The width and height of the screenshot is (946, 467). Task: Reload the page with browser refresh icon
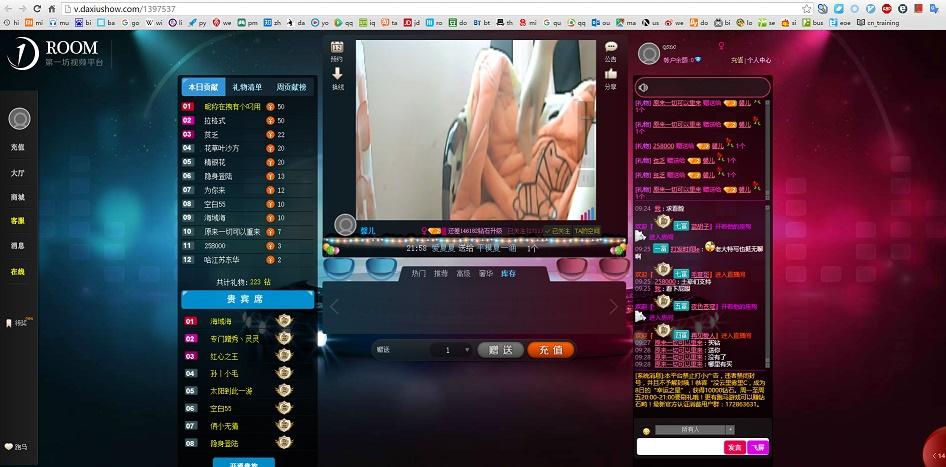point(37,8)
